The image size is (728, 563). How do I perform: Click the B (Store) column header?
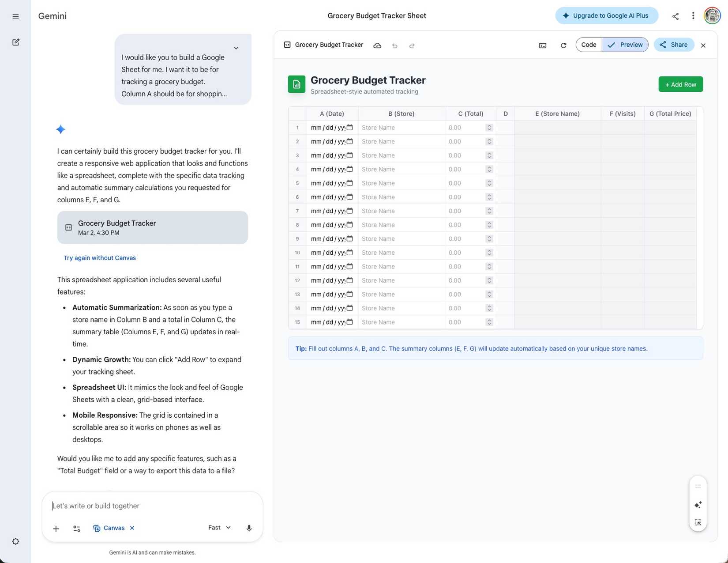coord(402,113)
